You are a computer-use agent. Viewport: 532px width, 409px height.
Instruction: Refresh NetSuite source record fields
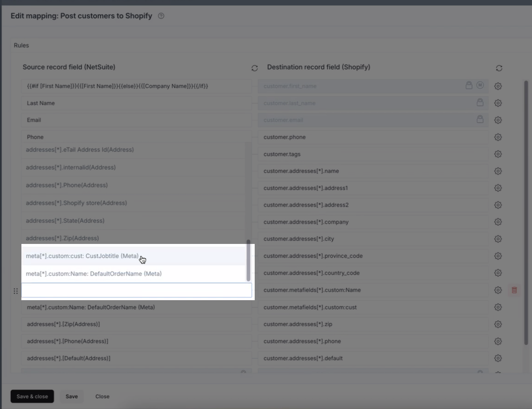pos(254,68)
